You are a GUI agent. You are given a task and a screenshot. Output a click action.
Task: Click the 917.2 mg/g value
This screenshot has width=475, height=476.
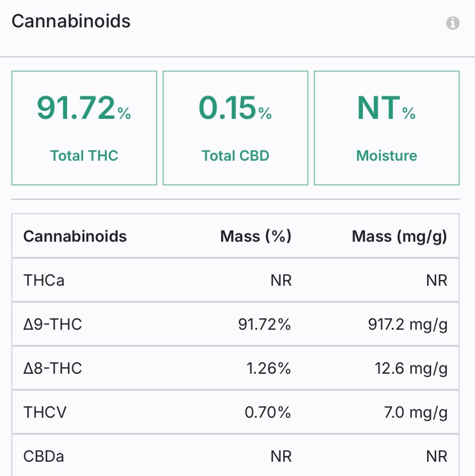point(408,325)
